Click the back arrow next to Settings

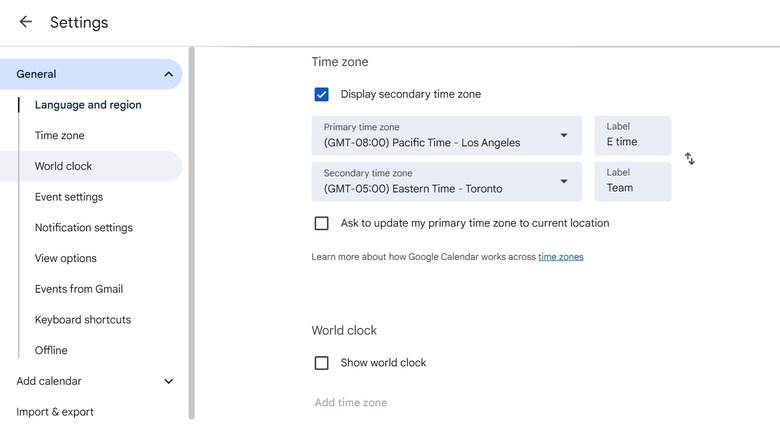[25, 22]
